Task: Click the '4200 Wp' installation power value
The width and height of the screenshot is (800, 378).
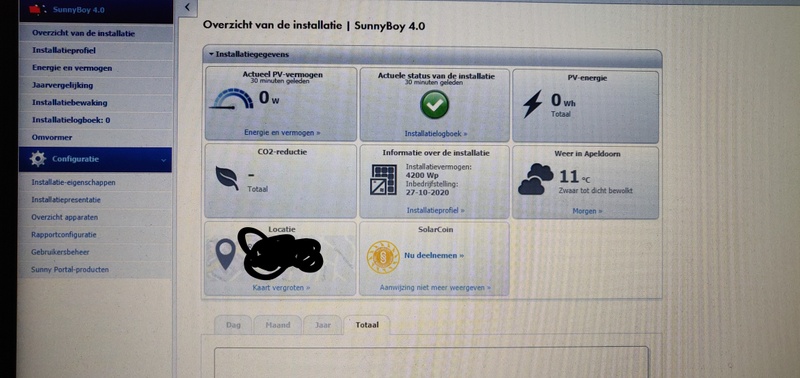Action: tap(421, 175)
